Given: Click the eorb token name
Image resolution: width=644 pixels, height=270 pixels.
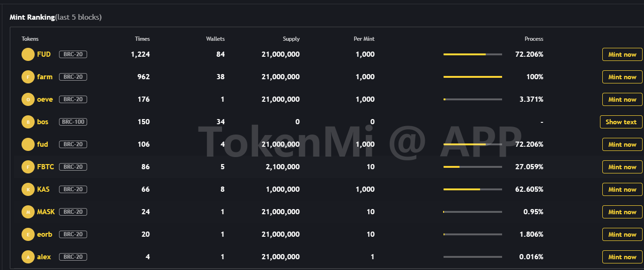Looking at the screenshot, I should pos(44,234).
